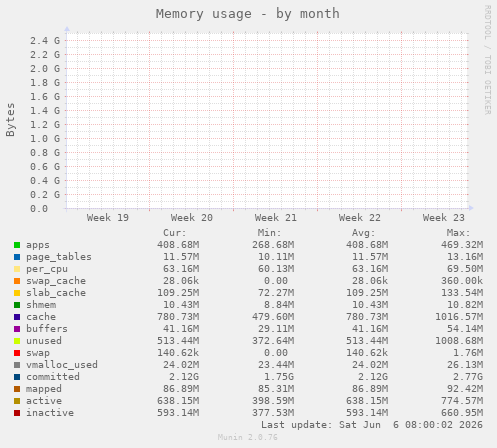The image size is (497, 448).
Task: Click the 'Bytes' vertical axis title
Action: tap(10, 120)
